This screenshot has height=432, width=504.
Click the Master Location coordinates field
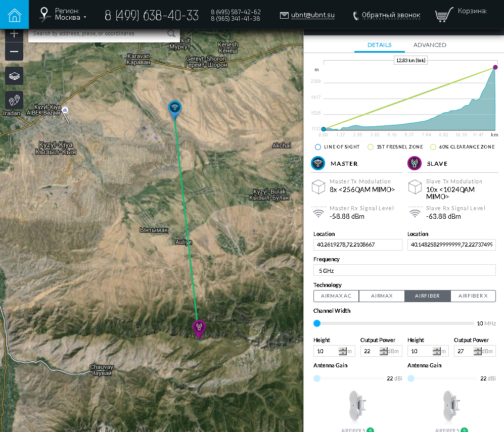tap(357, 245)
